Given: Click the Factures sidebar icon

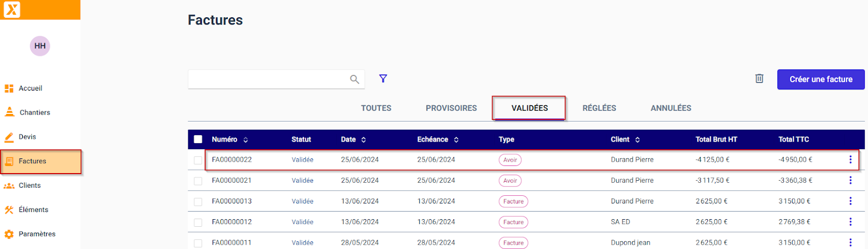Looking at the screenshot, I should tap(9, 161).
